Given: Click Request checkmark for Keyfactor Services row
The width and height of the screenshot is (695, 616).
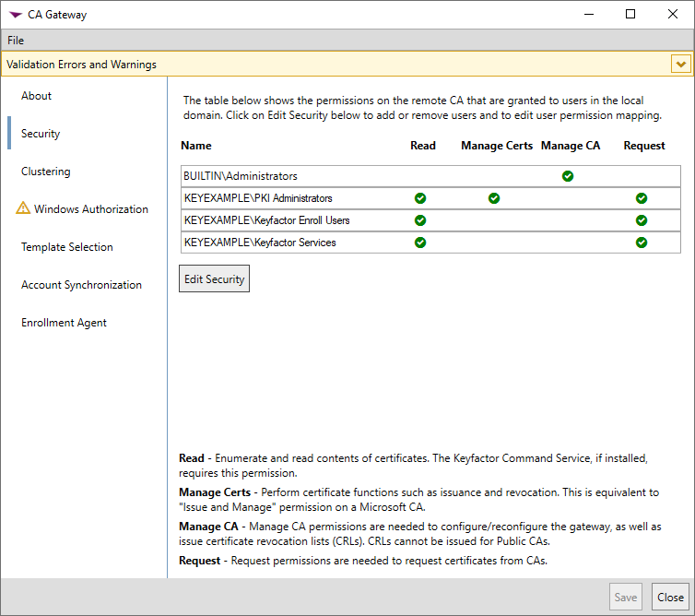Looking at the screenshot, I should pos(642,243).
